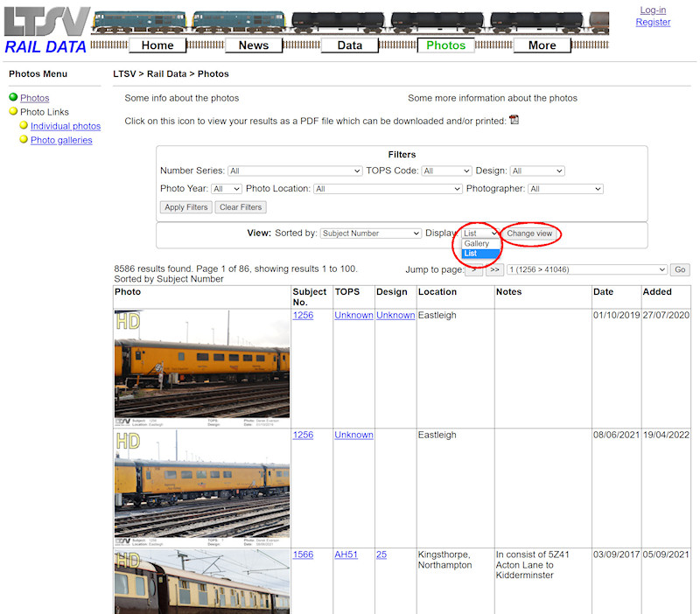The image size is (700, 614).
Task: Switch to the News tab
Action: point(253,45)
